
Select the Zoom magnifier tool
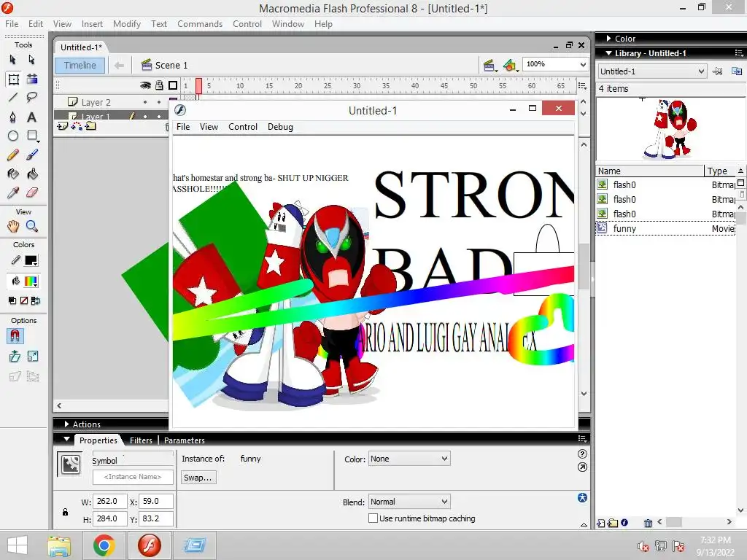pyautogui.click(x=32, y=226)
